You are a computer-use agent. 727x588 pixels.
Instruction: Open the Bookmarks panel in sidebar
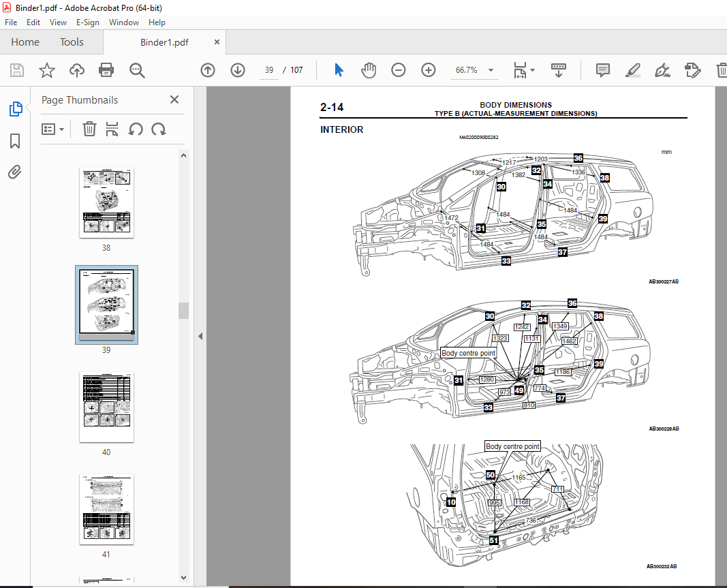15,141
